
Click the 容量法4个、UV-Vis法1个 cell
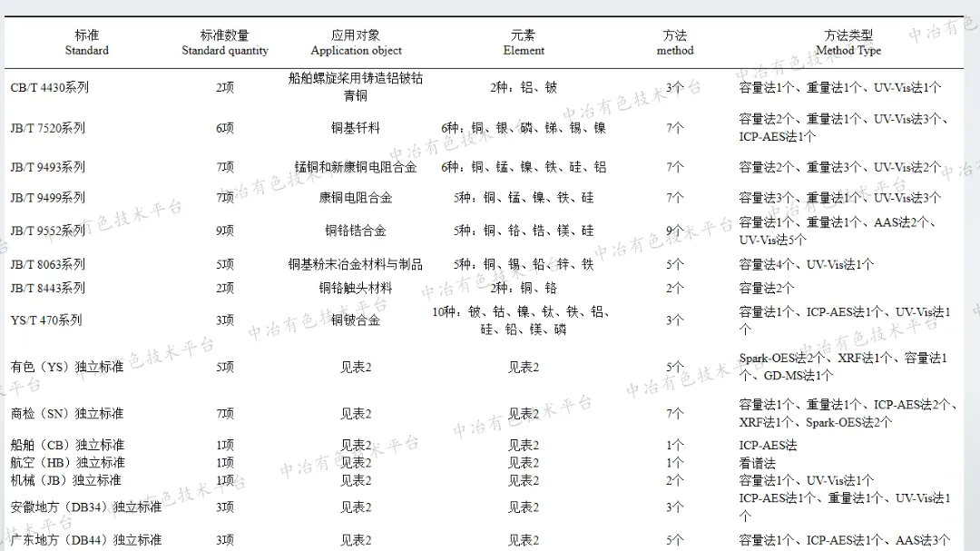point(807,264)
